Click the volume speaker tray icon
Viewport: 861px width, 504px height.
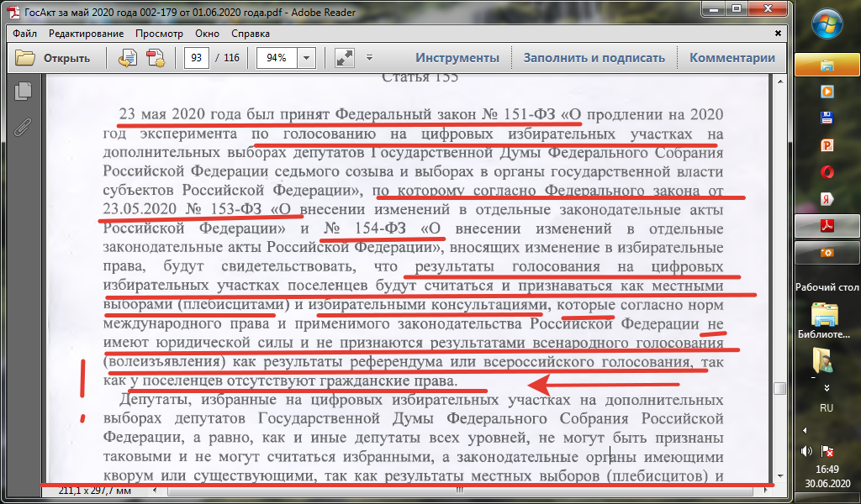(x=806, y=451)
